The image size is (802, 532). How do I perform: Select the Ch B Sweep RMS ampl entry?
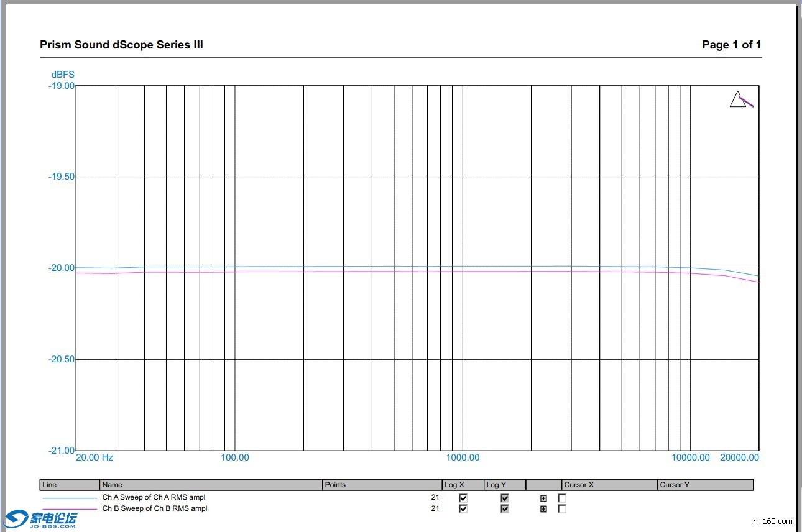pos(154,508)
